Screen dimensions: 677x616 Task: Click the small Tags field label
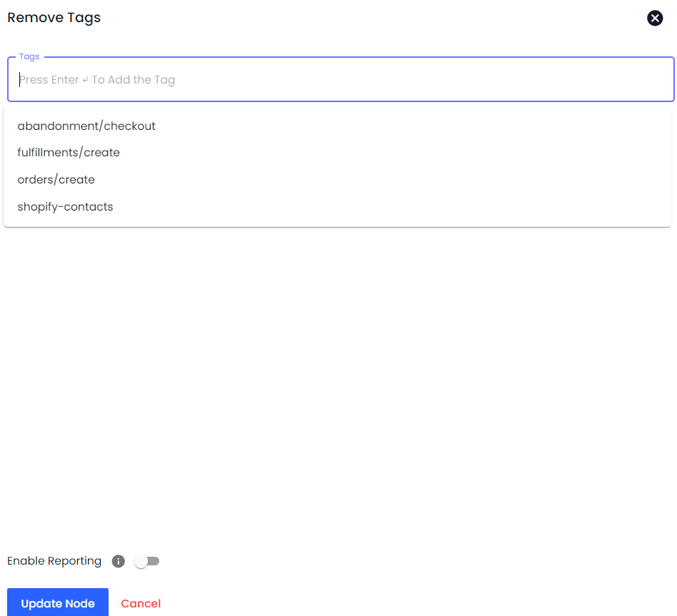[x=29, y=56]
